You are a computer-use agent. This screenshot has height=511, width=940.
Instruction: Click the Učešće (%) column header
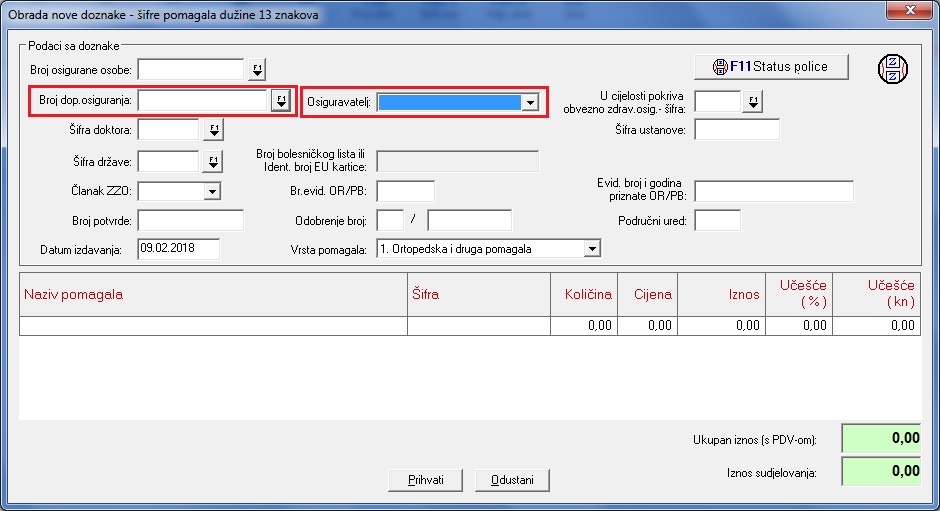tap(799, 294)
